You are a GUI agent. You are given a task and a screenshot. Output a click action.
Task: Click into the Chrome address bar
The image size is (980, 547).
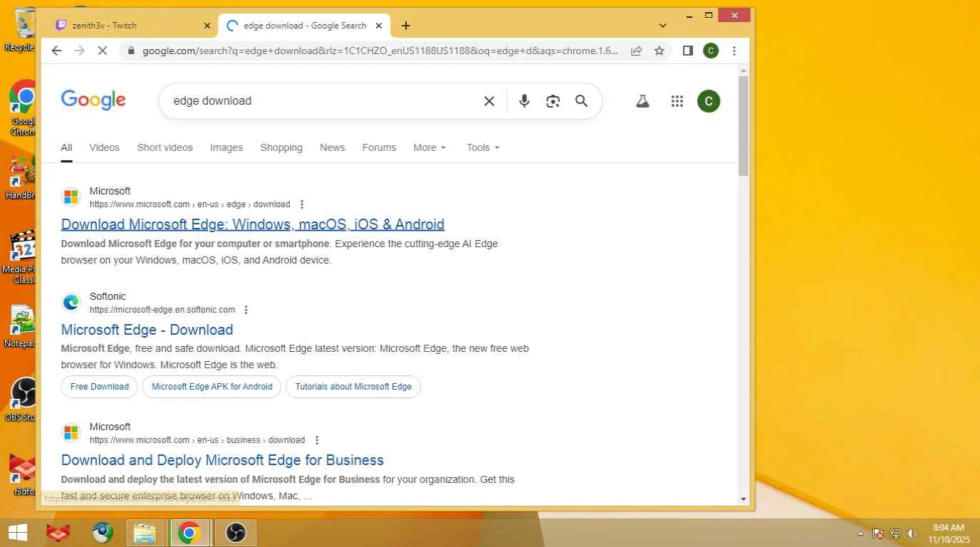pos(380,51)
